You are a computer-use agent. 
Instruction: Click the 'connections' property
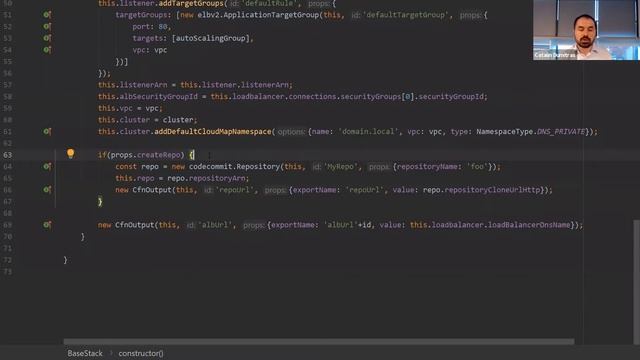pyautogui.click(x=312, y=97)
